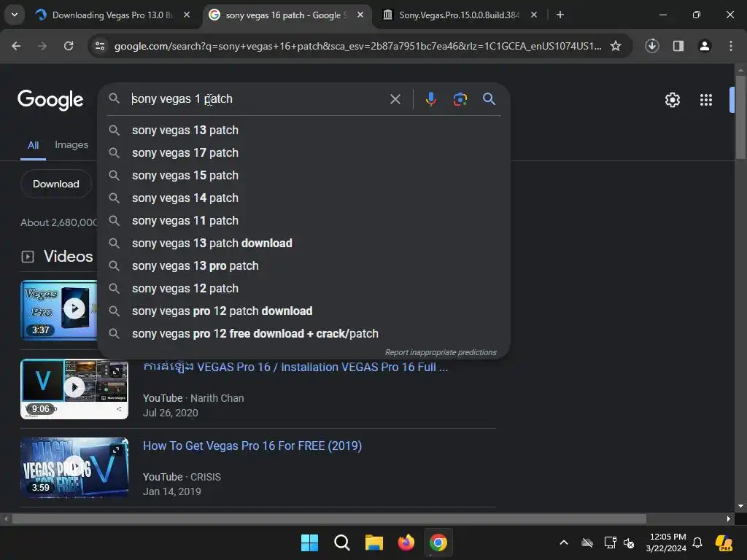
Task: Select suggestion sony vegas pro 12 patch download
Action: coord(304,311)
